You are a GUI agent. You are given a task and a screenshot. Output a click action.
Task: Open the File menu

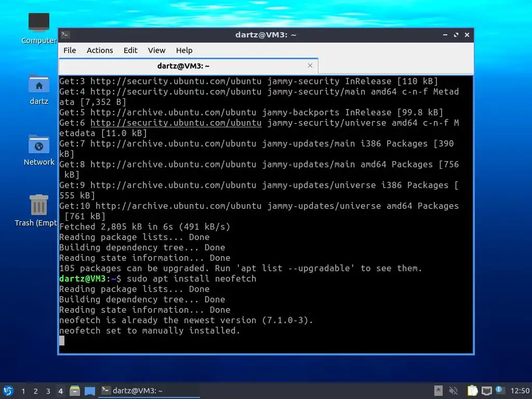coord(70,50)
